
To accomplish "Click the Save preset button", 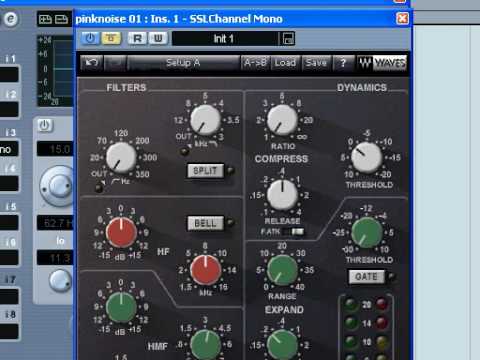I will point(316,63).
